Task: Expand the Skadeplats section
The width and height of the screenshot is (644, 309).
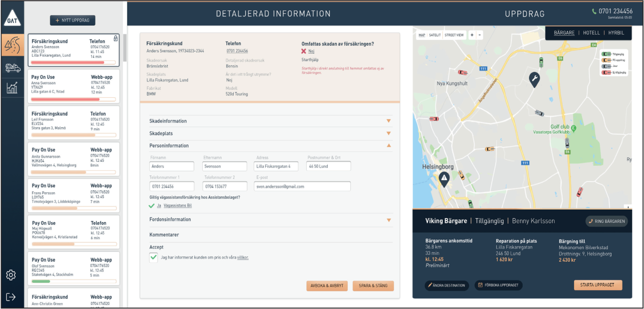Action: [x=271, y=133]
